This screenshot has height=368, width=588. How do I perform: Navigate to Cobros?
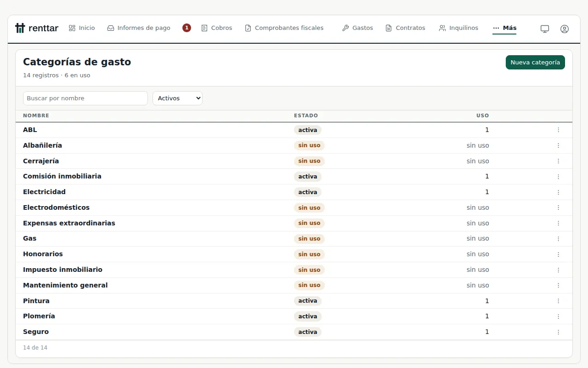click(x=217, y=28)
